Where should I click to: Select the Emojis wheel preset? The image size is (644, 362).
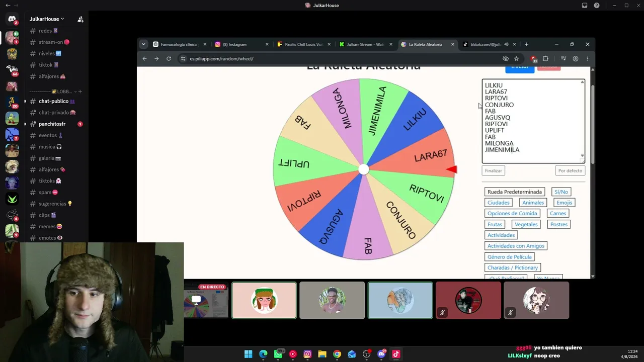point(565,203)
